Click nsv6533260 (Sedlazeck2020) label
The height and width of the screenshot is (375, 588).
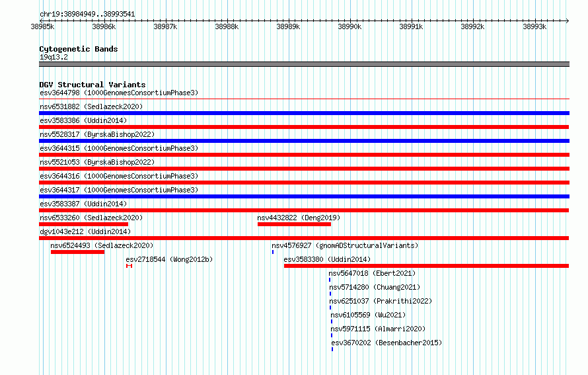click(91, 218)
